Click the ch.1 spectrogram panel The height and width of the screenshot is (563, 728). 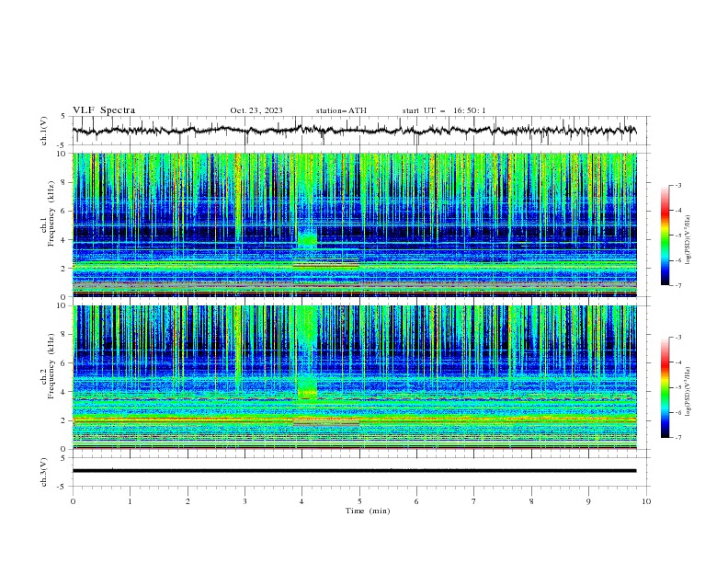354,224
